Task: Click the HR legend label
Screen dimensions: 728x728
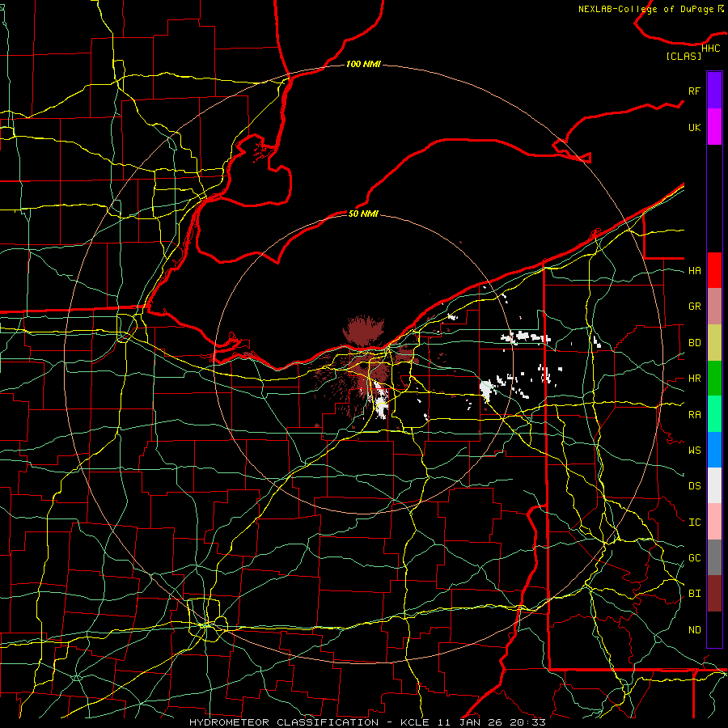Action: (695, 379)
